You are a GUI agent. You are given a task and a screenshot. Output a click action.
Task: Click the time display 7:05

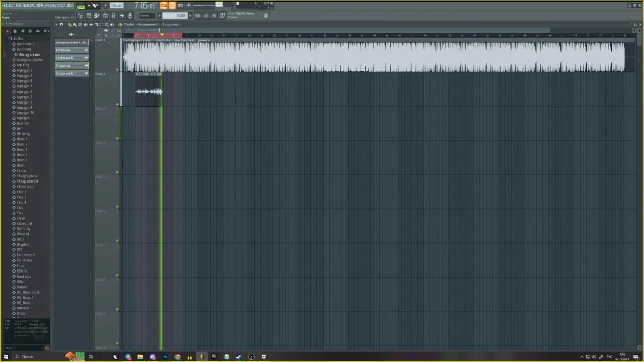coord(144,6)
